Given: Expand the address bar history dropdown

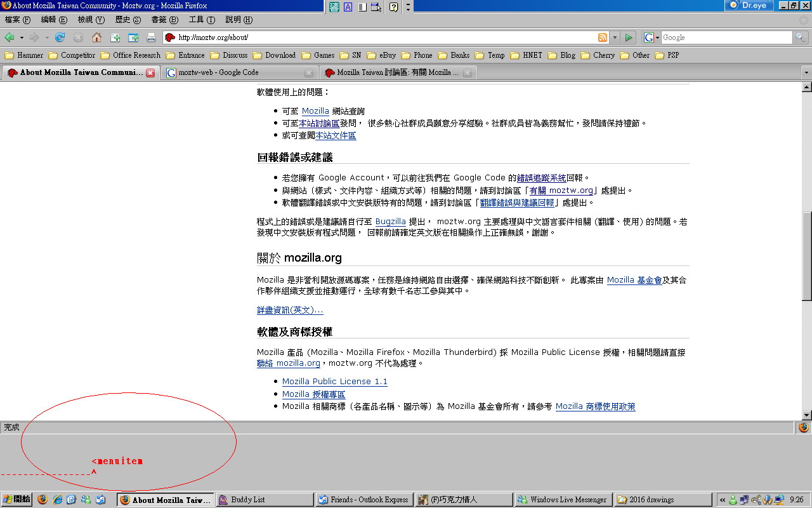Looking at the screenshot, I should (x=614, y=37).
